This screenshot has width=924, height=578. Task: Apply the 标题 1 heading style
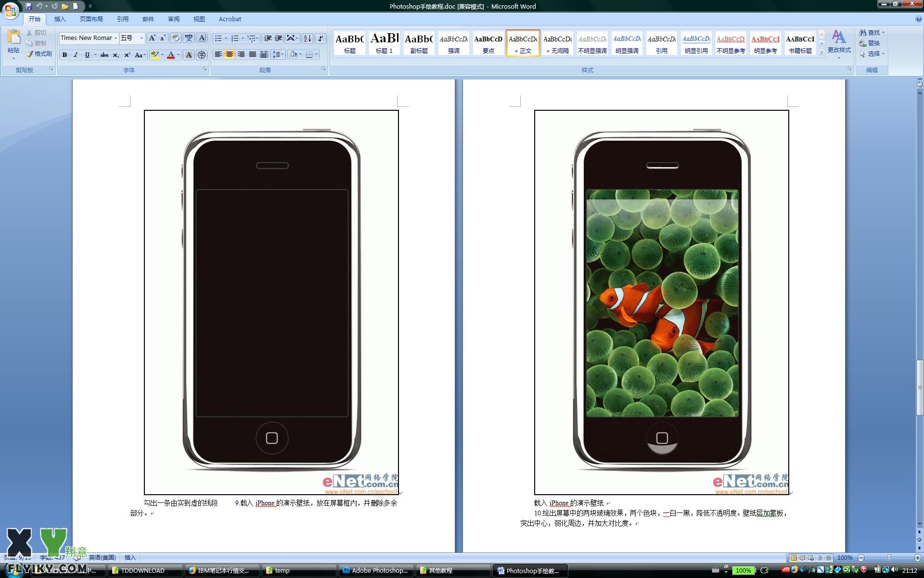click(384, 43)
